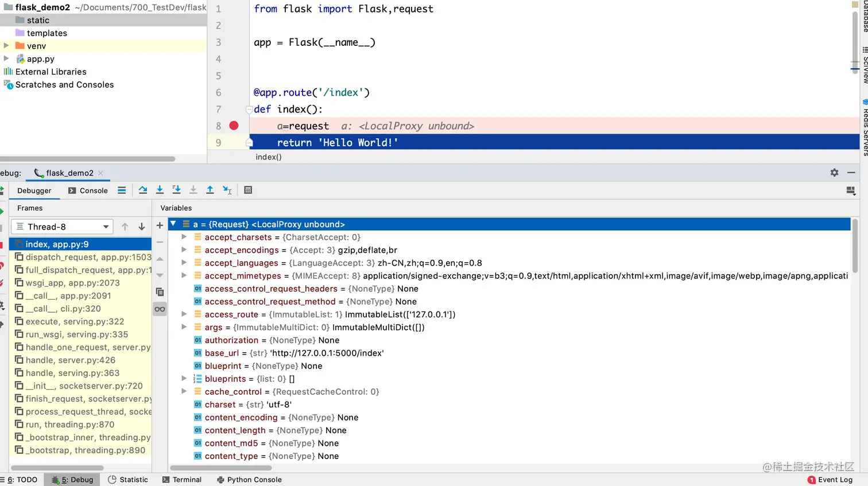
Task: Expand the cache_control variable
Action: [184, 391]
